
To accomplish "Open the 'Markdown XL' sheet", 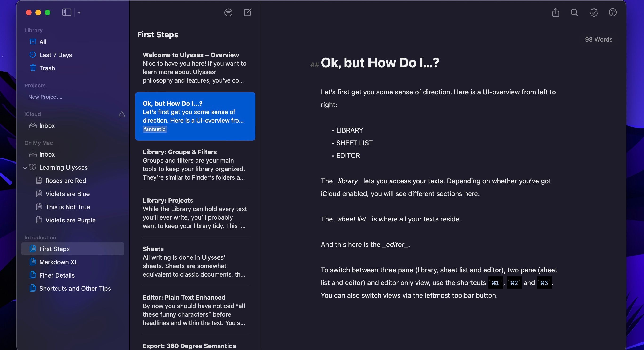I will click(59, 262).
